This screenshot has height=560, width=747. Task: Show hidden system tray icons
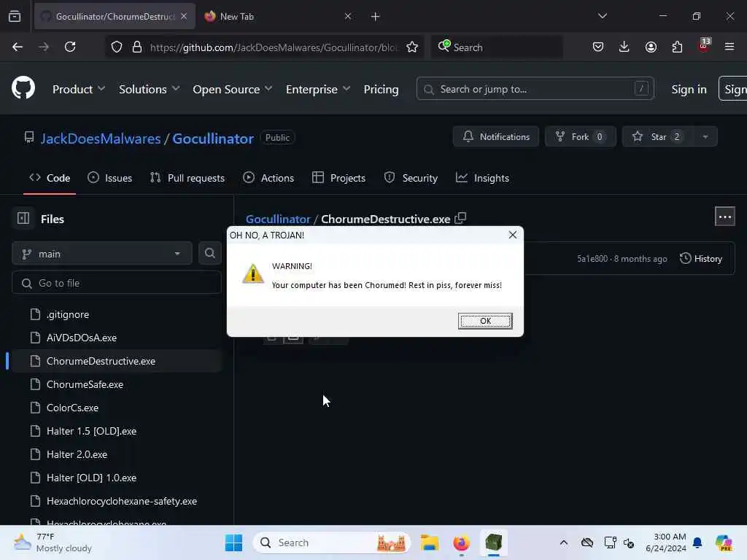564,542
